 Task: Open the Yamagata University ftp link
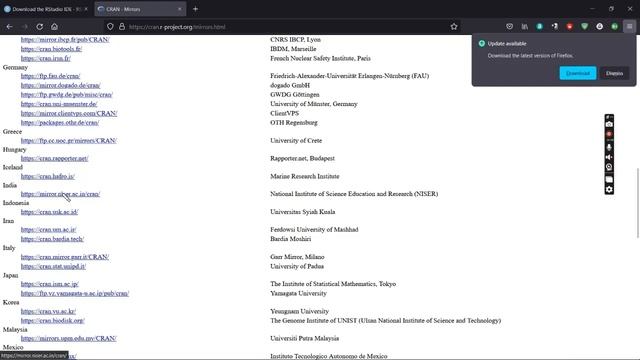[x=75, y=293]
